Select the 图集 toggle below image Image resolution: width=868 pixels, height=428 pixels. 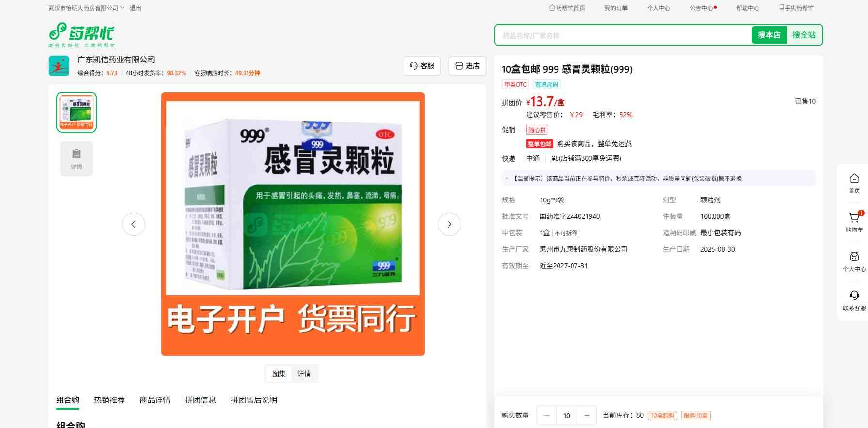[x=279, y=374]
